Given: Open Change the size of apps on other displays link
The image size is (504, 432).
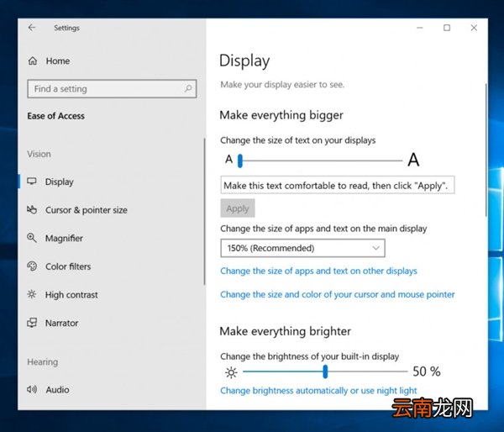Looking at the screenshot, I should [318, 271].
